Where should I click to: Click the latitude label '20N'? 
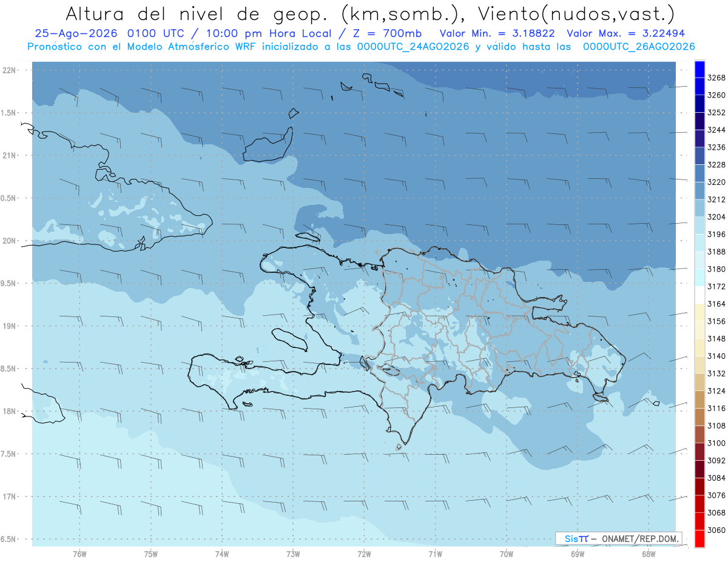click(x=9, y=241)
